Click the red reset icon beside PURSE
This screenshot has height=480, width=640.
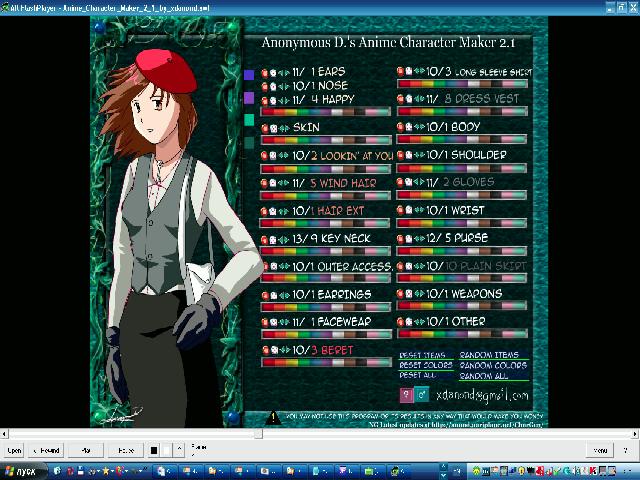click(x=400, y=239)
